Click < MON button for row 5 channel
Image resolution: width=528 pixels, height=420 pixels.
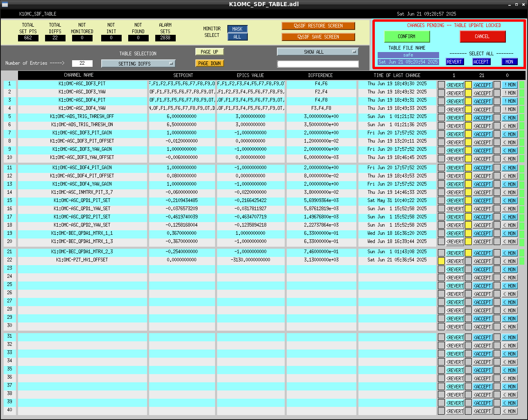pyautogui.click(x=510, y=118)
